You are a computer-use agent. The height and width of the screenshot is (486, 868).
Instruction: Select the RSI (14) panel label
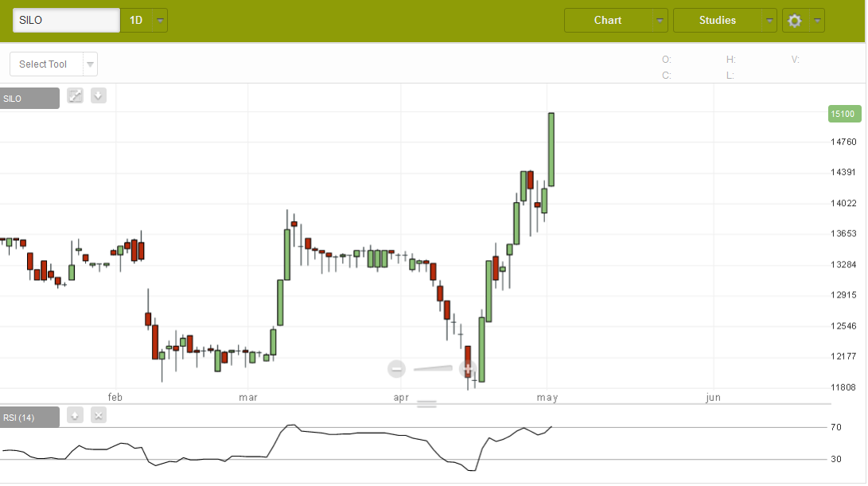pyautogui.click(x=29, y=418)
